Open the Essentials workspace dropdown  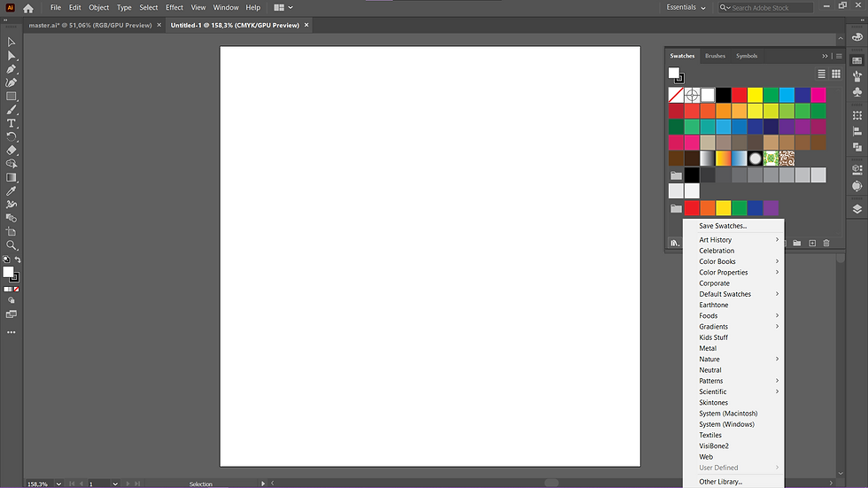686,8
